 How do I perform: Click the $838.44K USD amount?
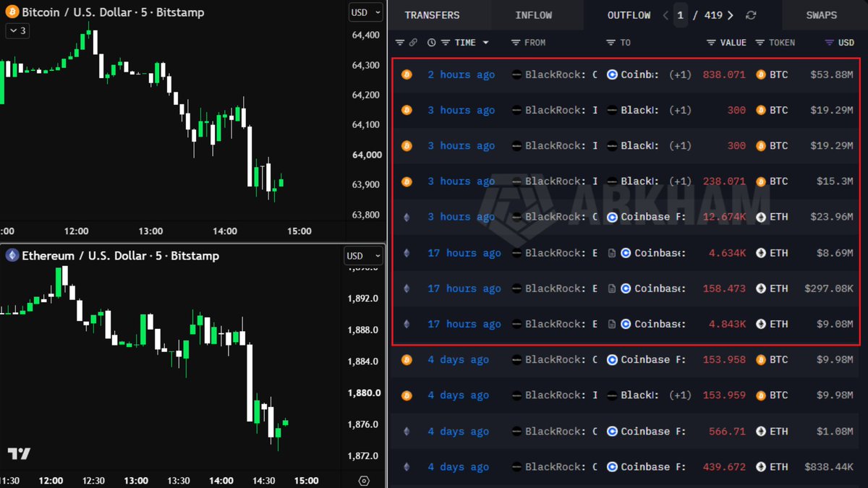point(829,467)
